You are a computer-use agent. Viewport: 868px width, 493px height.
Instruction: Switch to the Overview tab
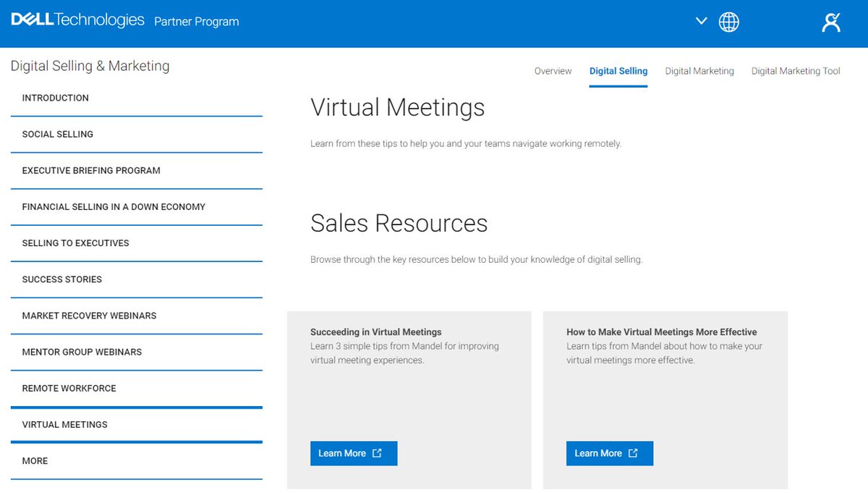[x=553, y=71]
